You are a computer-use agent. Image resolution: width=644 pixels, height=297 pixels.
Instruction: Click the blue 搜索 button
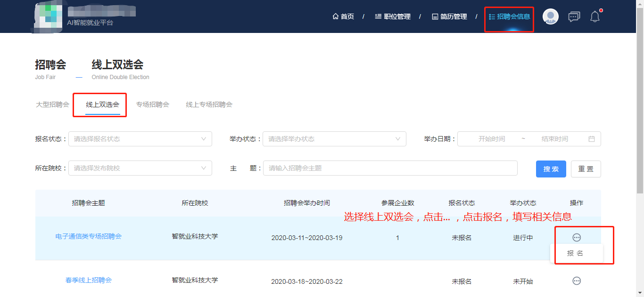tap(551, 169)
